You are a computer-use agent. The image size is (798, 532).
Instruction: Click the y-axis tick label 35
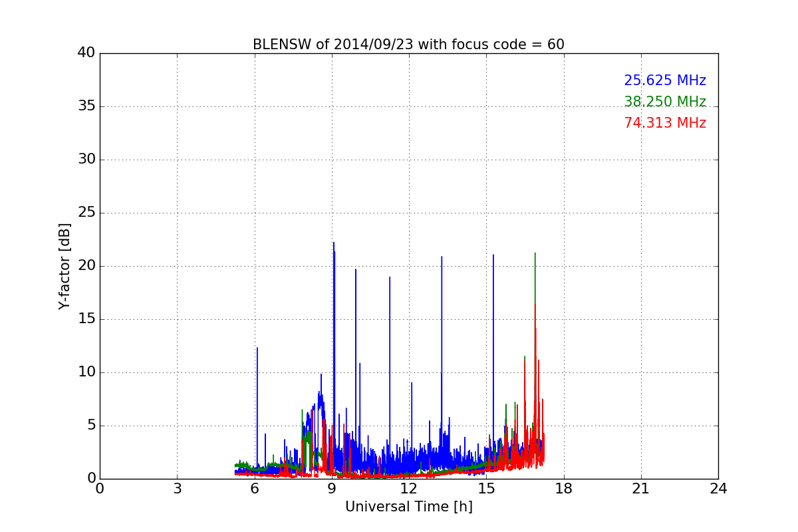(x=86, y=106)
